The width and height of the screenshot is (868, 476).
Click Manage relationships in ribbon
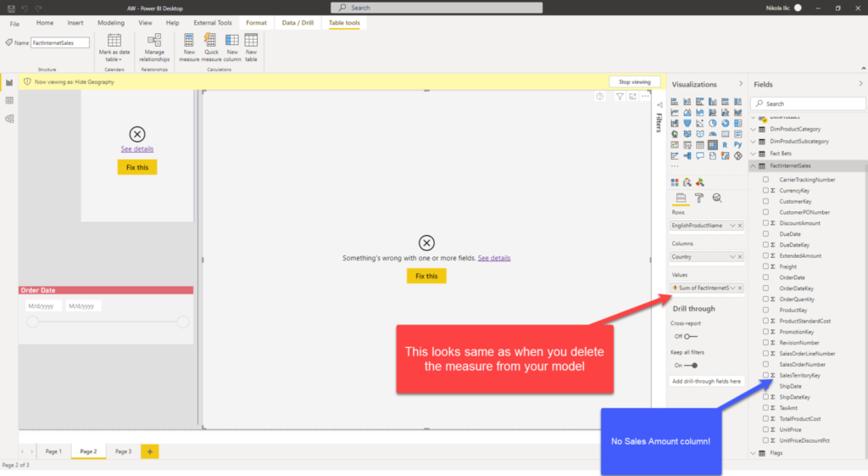point(154,48)
